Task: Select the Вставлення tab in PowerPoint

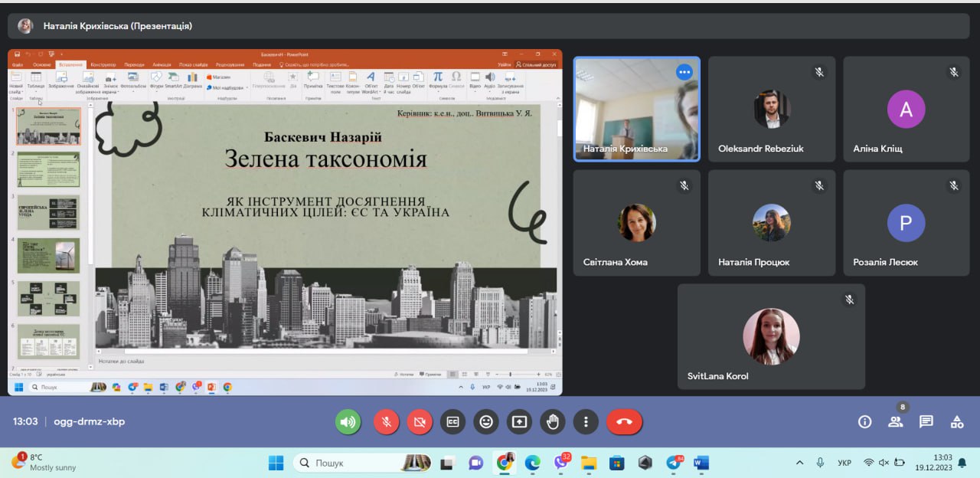Action: [71, 65]
